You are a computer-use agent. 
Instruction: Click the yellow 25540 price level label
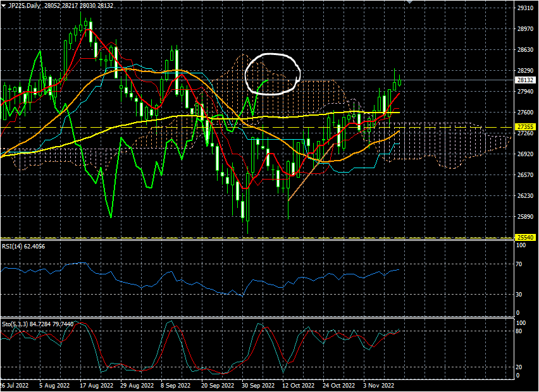click(525, 237)
